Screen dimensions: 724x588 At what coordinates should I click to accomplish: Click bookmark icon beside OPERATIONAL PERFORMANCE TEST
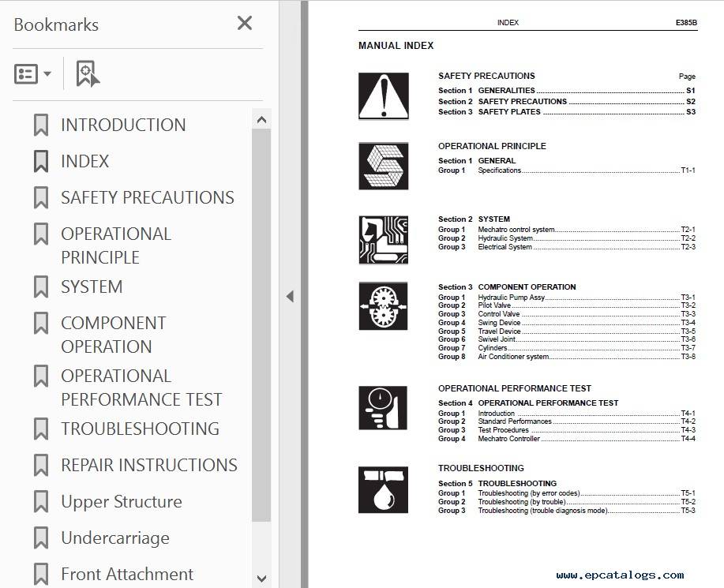coord(41,376)
